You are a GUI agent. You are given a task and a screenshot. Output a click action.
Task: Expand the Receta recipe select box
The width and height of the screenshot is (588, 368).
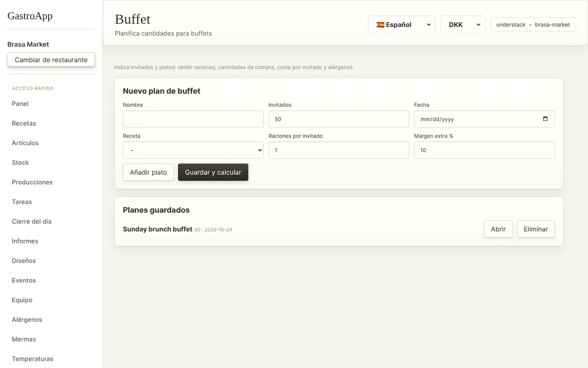tap(193, 150)
